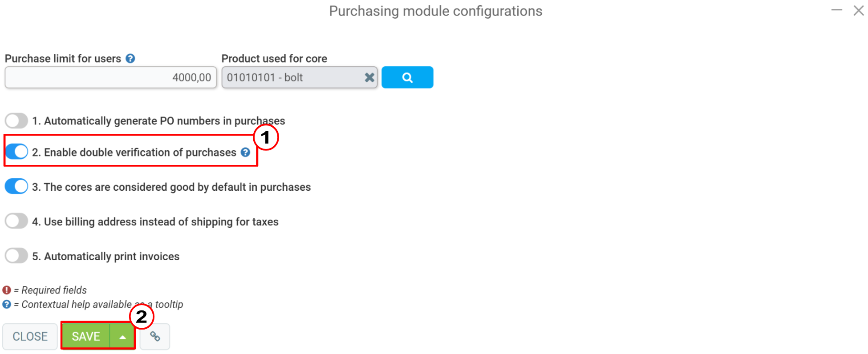Edit the purchase limit value 4000,00
The height and width of the screenshot is (354, 868).
coord(110,77)
